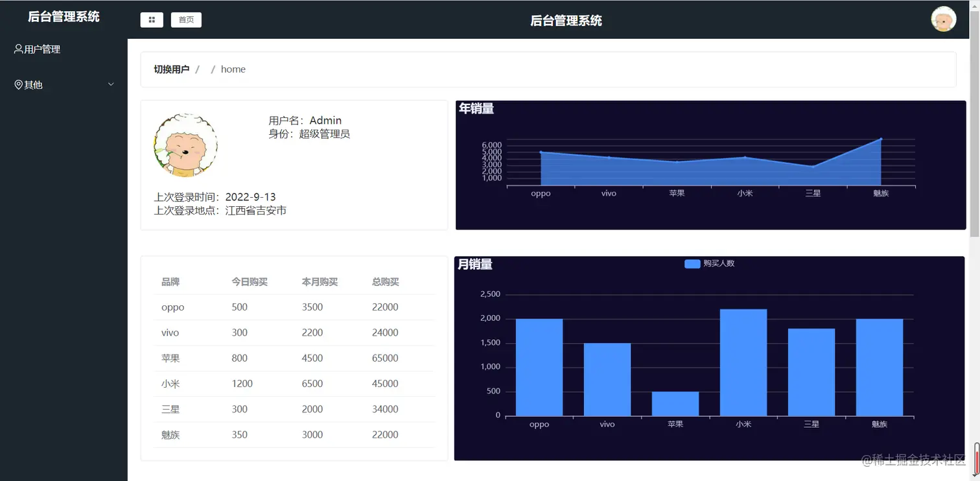Click the 本月购买 column header

point(320,282)
